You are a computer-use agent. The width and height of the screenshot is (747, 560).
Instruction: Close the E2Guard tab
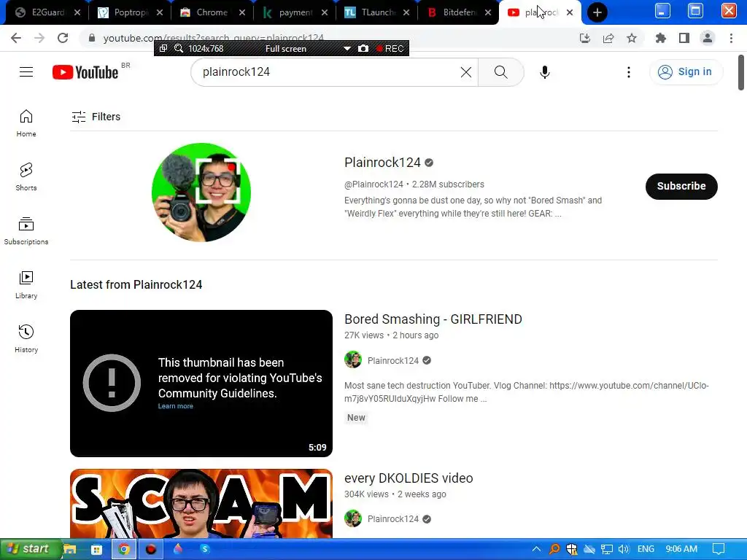coord(77,12)
